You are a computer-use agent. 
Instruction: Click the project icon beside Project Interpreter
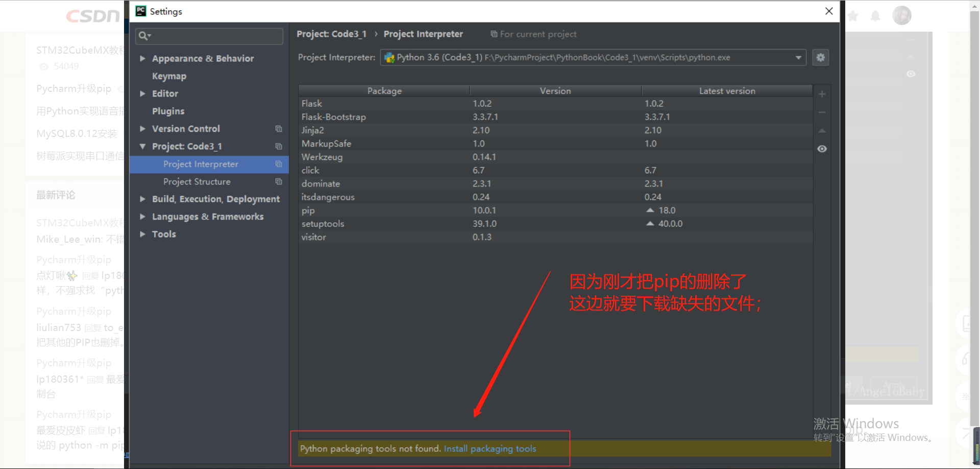coord(279,164)
